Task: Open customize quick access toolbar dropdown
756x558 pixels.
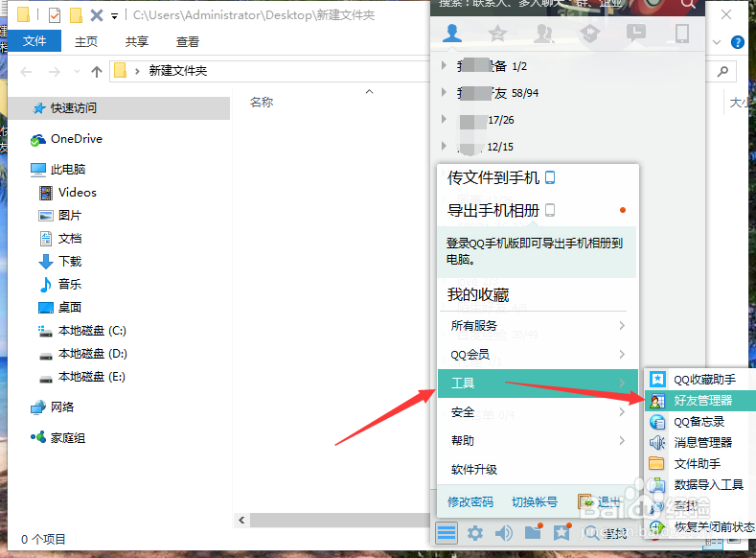Action: (x=114, y=16)
